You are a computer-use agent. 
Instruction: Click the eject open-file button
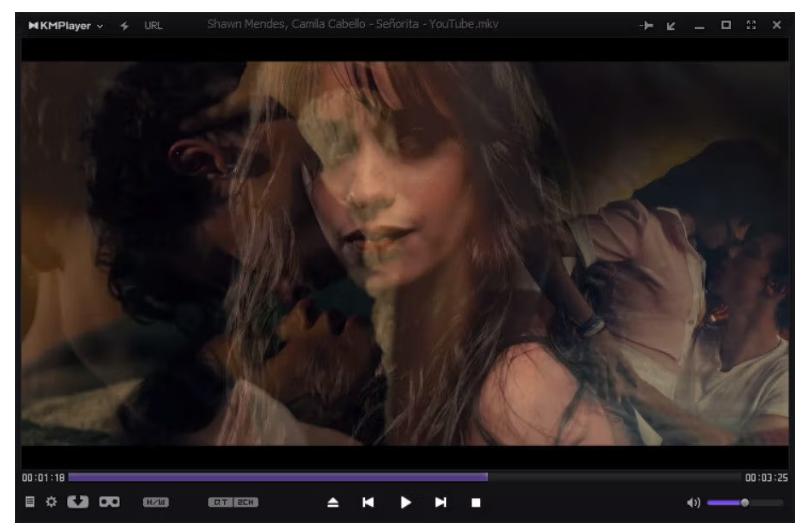(333, 502)
